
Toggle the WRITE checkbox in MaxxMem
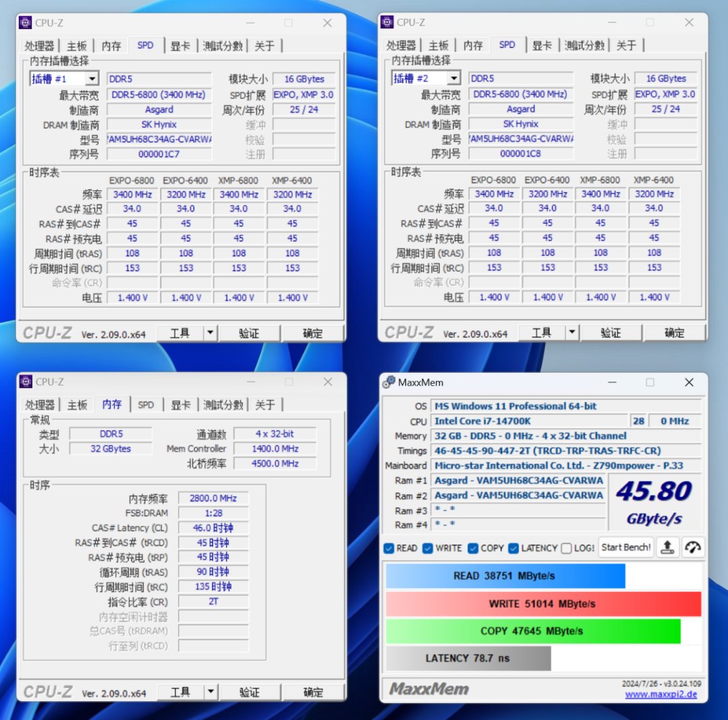point(427,548)
